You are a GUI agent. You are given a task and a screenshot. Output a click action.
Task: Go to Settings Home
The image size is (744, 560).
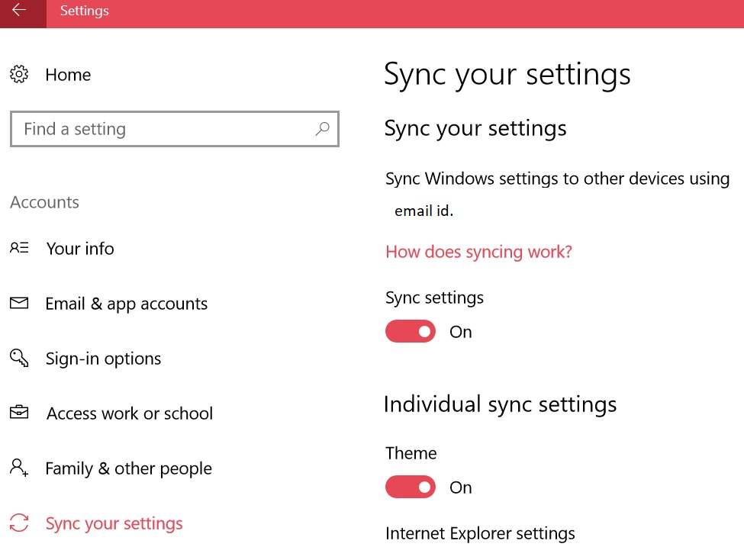tap(68, 75)
